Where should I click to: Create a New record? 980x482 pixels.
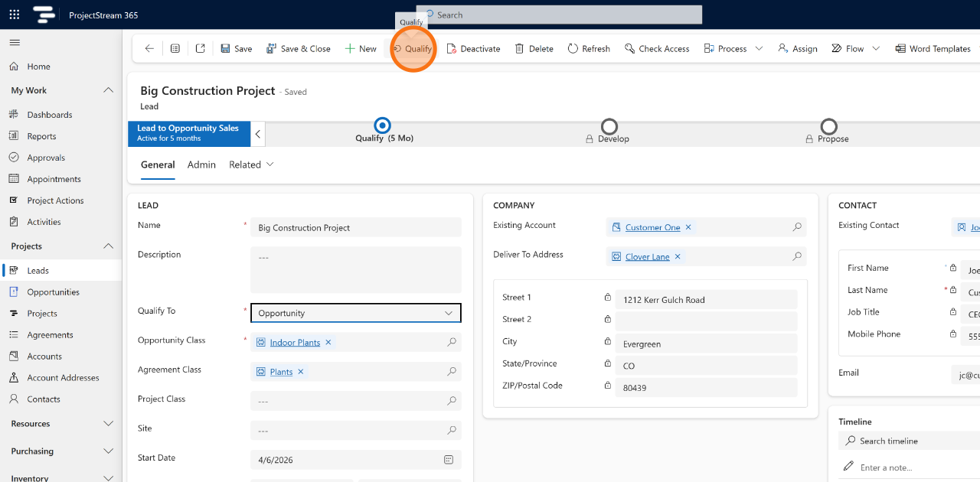(x=360, y=48)
